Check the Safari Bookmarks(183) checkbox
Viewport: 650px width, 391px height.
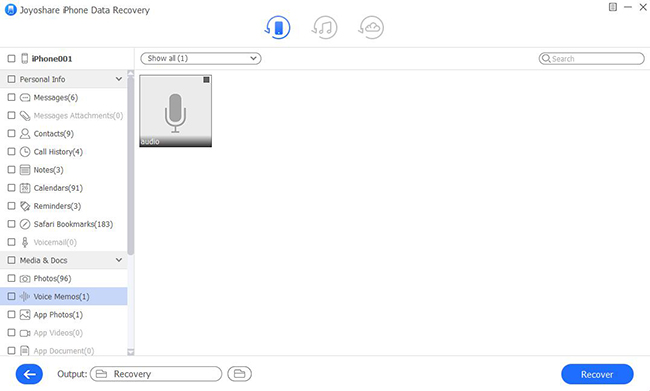tap(12, 224)
